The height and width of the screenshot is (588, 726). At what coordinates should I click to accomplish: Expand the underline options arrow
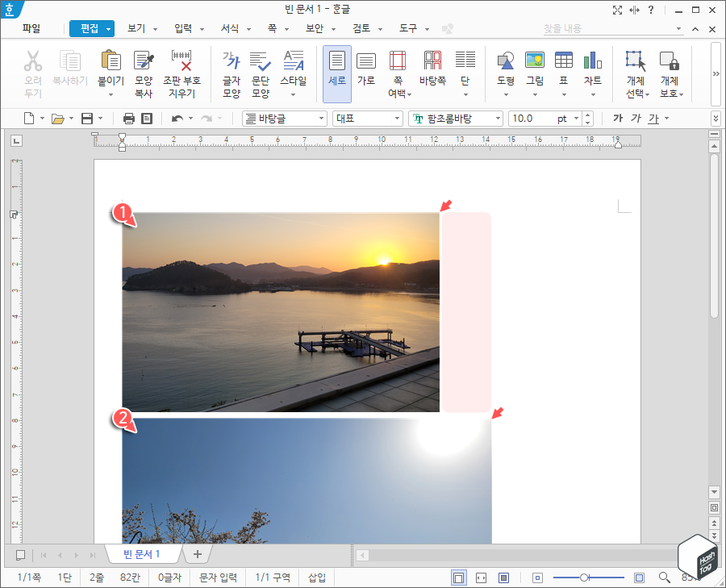coord(667,119)
